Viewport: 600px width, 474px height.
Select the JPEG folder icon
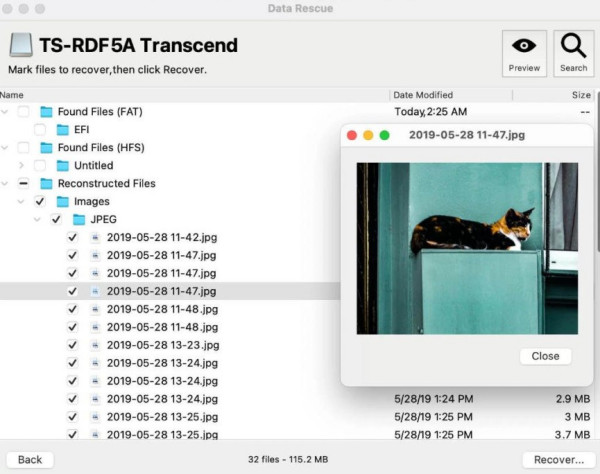[79, 220]
